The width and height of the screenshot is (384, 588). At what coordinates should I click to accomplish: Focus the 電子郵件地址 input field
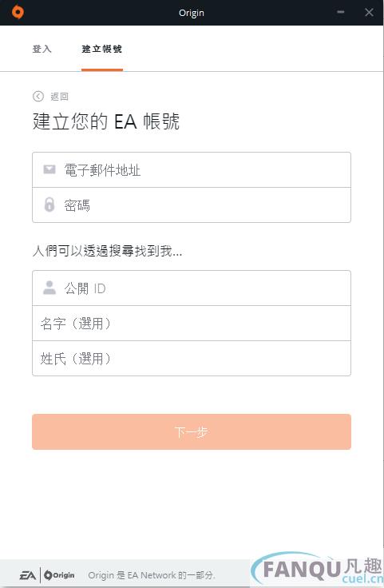click(x=192, y=170)
